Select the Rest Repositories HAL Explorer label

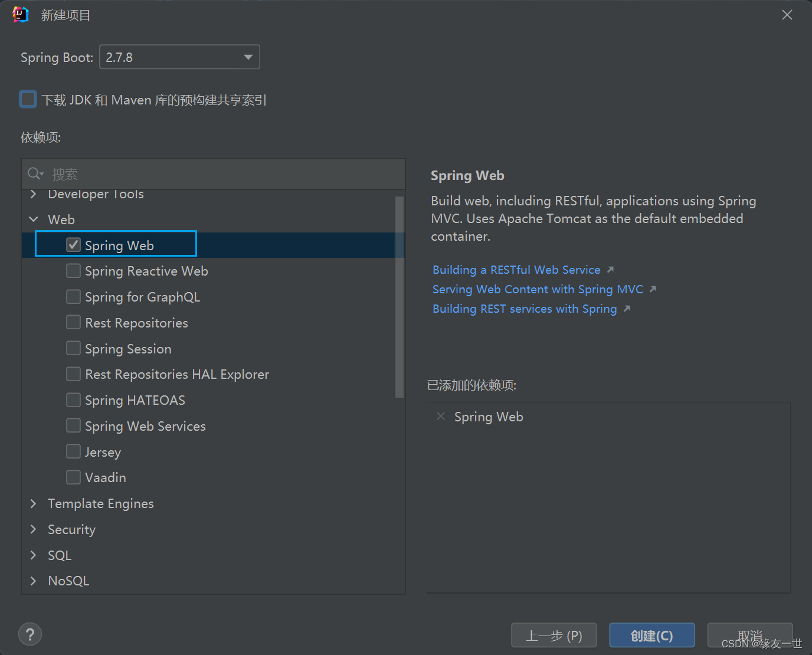tap(177, 374)
